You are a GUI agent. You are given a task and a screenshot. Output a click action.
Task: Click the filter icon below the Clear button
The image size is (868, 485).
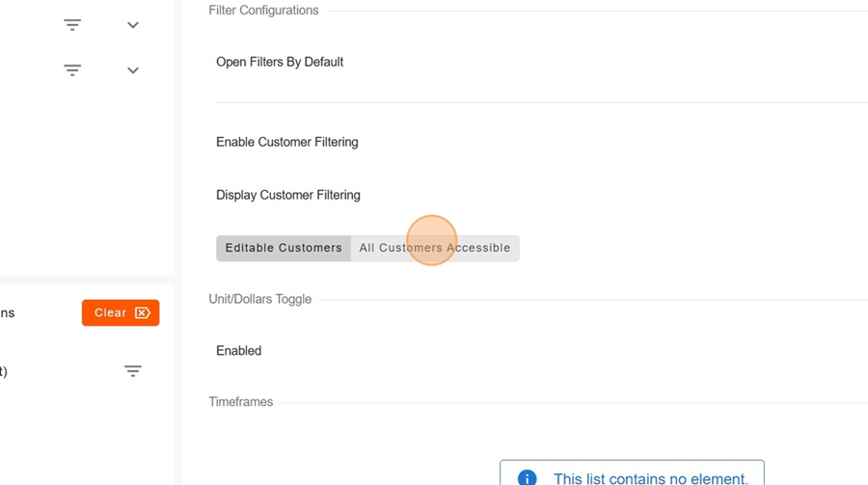pyautogui.click(x=133, y=371)
